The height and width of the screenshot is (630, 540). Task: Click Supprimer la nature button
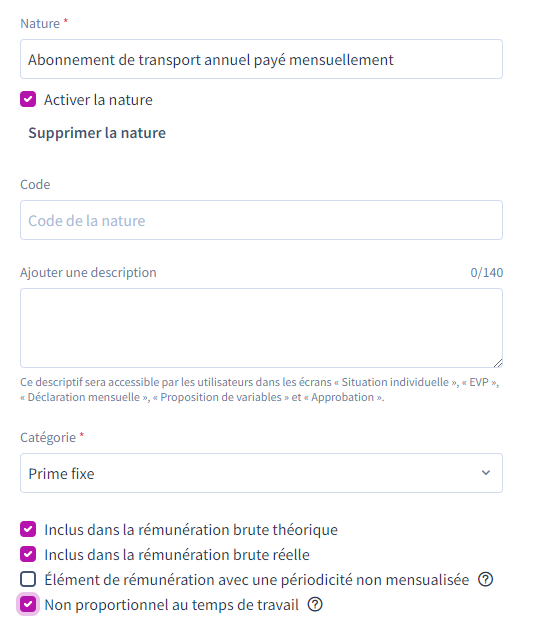pos(97,133)
